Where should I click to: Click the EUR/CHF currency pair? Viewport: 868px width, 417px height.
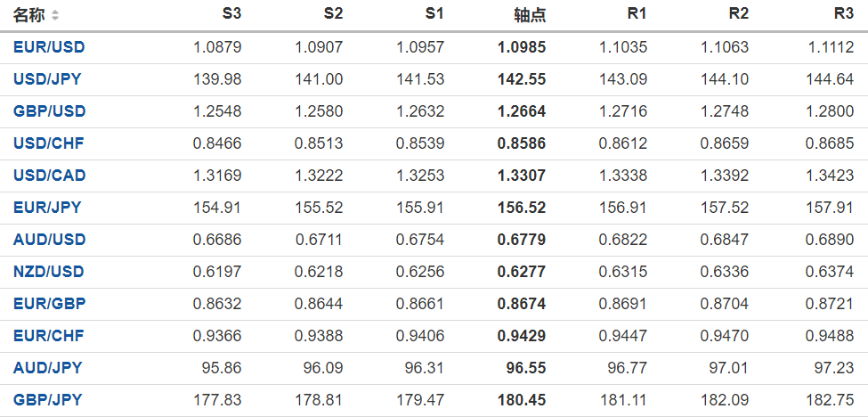(x=49, y=336)
